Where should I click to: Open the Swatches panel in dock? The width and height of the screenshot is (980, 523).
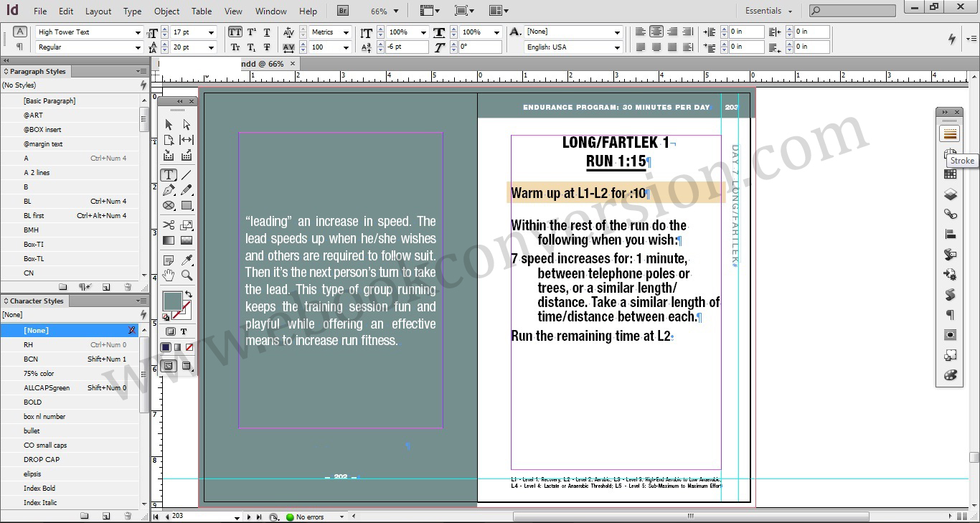click(x=950, y=174)
